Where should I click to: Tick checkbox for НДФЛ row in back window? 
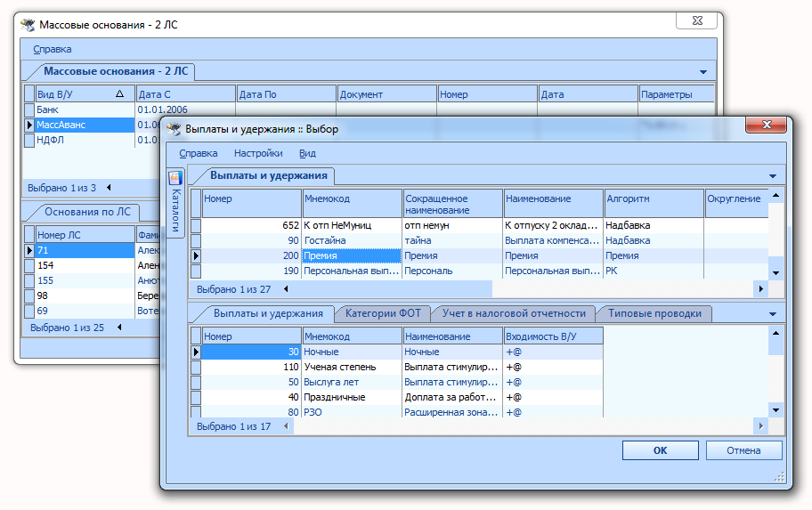(29, 140)
